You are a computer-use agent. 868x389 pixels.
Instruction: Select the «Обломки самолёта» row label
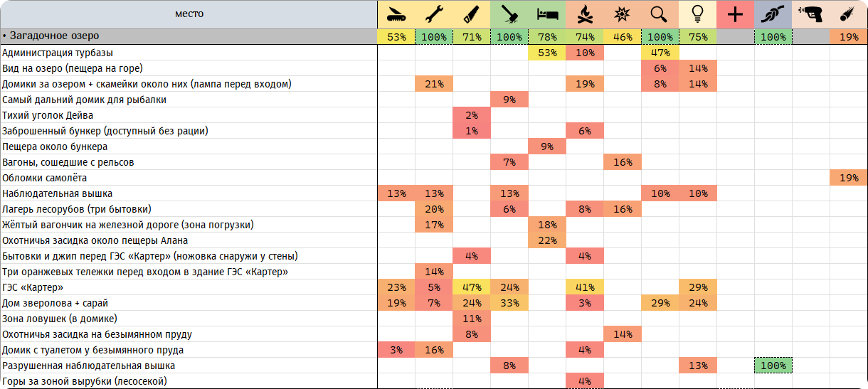(x=45, y=178)
